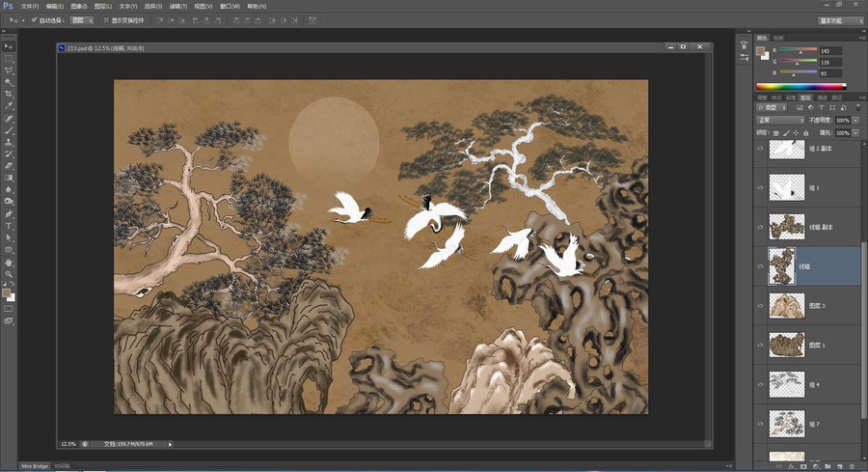Click the adjustment layer filter icon
868x472 pixels.
(810, 107)
